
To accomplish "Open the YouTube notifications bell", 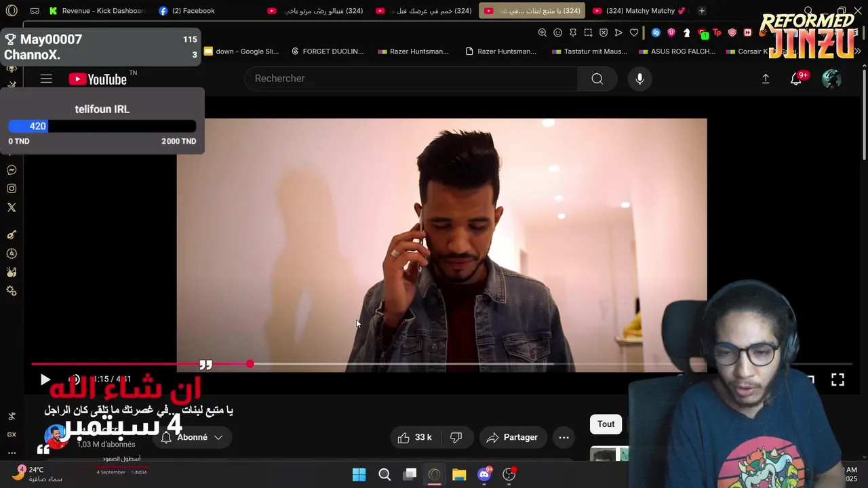I will click(796, 79).
